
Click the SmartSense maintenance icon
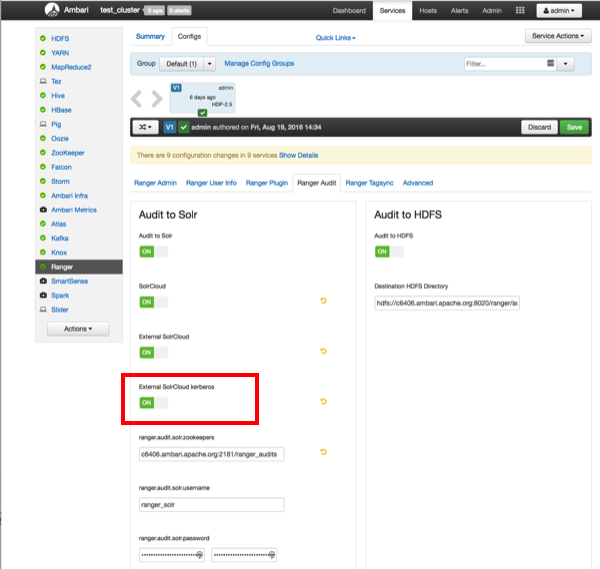(43, 281)
